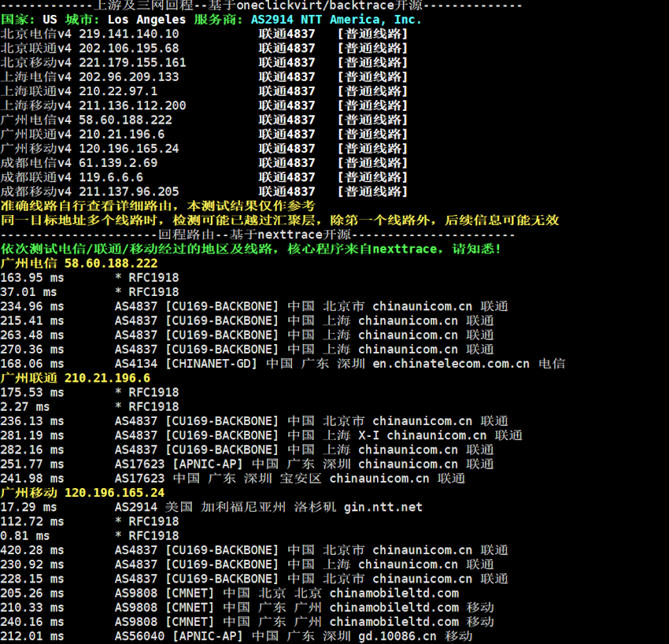Click the yellow header 广州电信 58.60.188.222

click(79, 263)
